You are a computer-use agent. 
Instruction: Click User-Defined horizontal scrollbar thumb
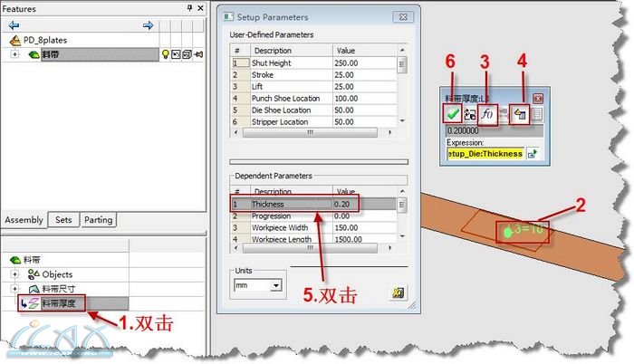click(x=310, y=133)
